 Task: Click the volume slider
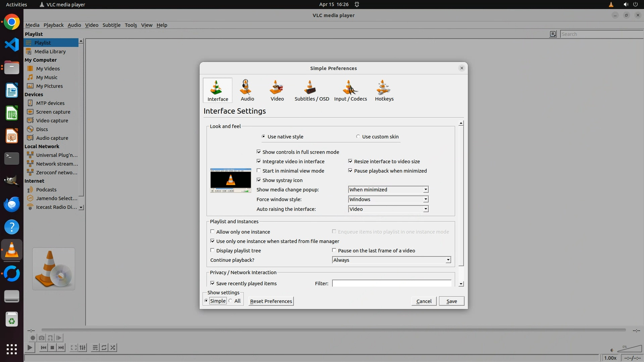629,349
